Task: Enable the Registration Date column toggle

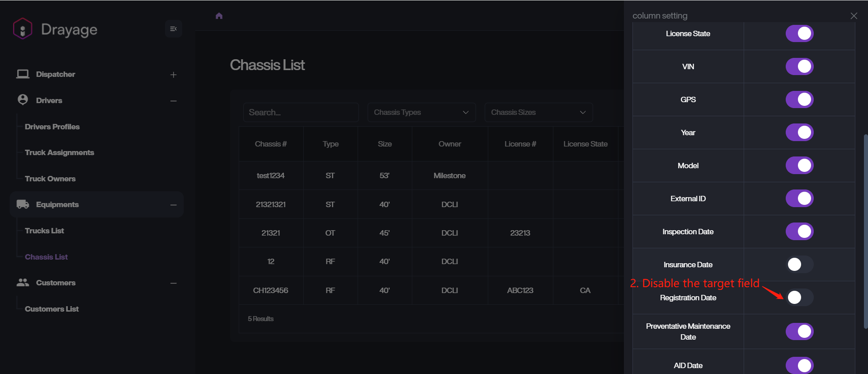Action: pos(799,298)
